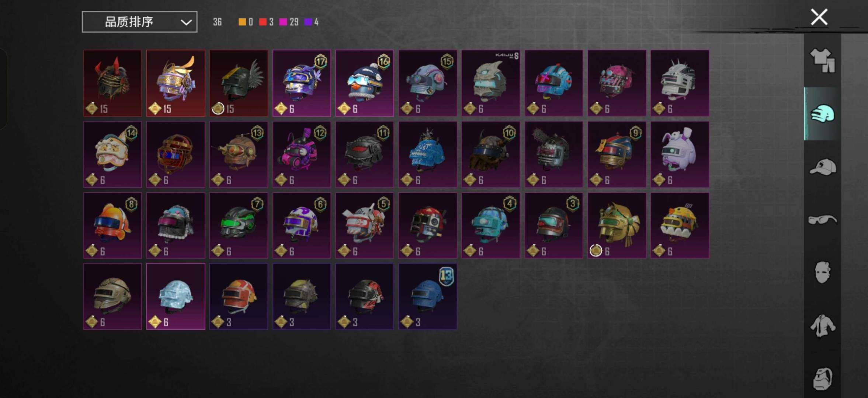Expand sort options via the chevron arrow

point(186,22)
